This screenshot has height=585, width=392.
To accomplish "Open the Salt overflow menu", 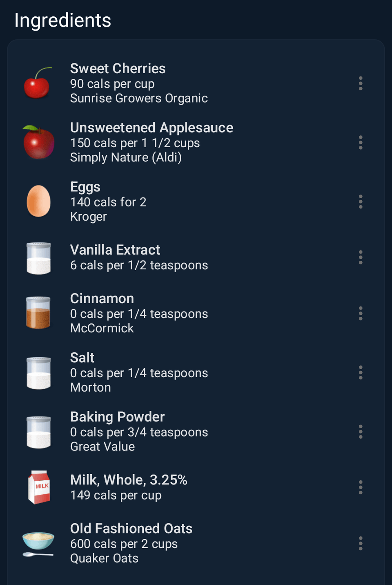I will 361,373.
